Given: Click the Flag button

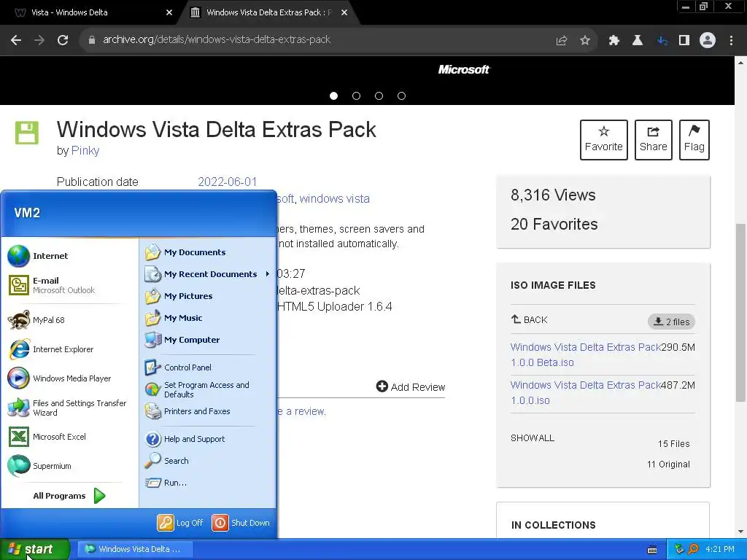Looking at the screenshot, I should coord(694,139).
